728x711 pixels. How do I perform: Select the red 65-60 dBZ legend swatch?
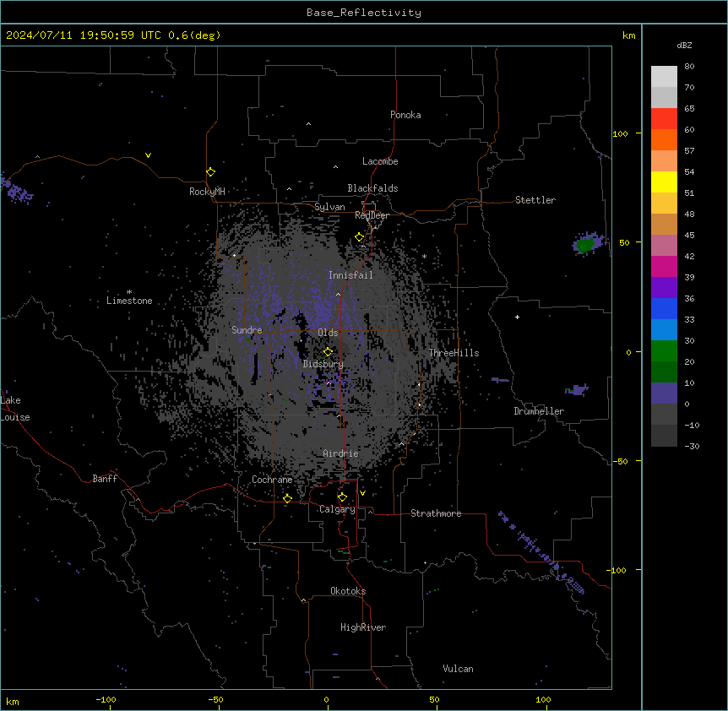664,119
